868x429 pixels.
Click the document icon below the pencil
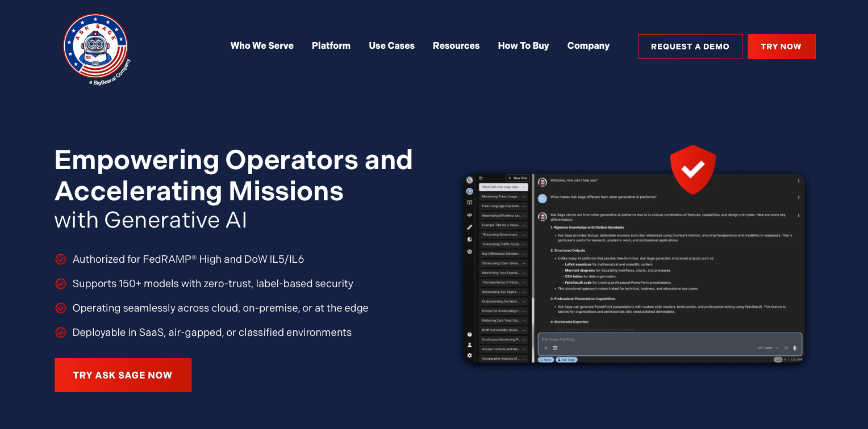pyautogui.click(x=470, y=239)
